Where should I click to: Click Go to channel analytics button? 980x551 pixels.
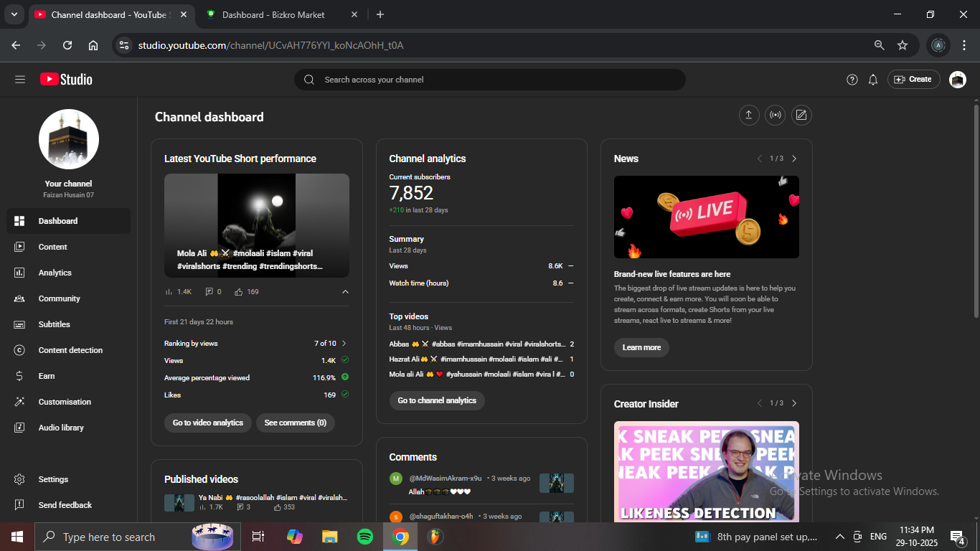click(x=437, y=400)
